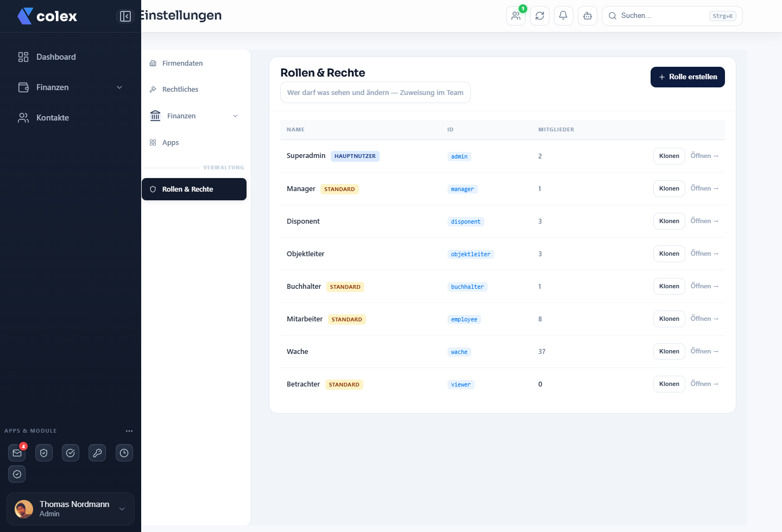Click the HAUPTNUTZER badge on Superadmin
Viewport: 782px width, 532px height.
point(355,156)
